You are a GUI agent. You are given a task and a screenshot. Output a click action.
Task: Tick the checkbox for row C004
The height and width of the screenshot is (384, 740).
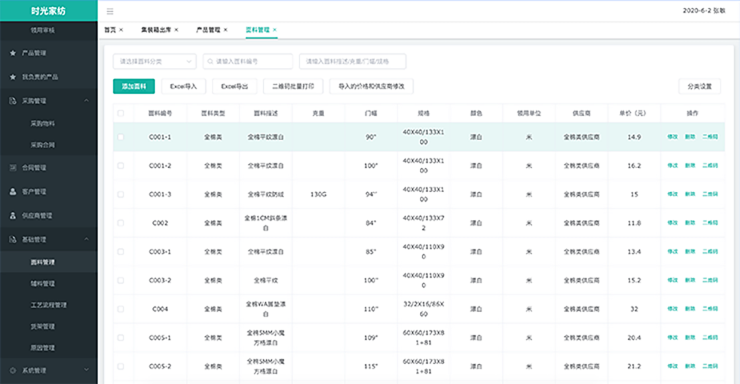[121, 309]
